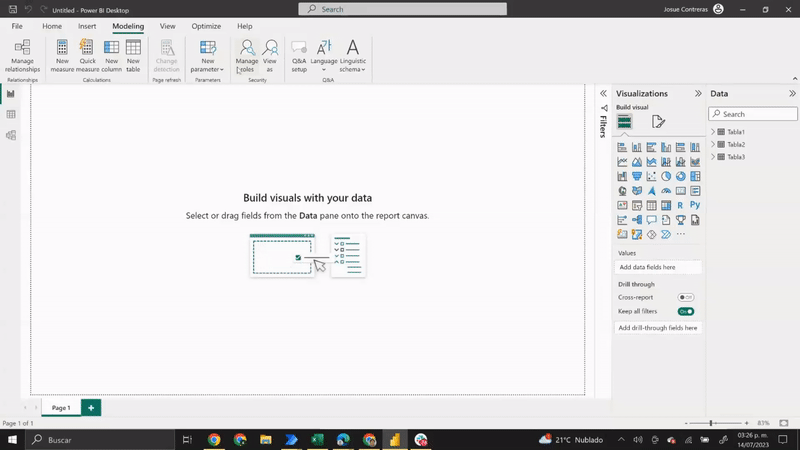Switch to Insert ribbon tab
Viewport: 800px width, 450px height.
[87, 26]
